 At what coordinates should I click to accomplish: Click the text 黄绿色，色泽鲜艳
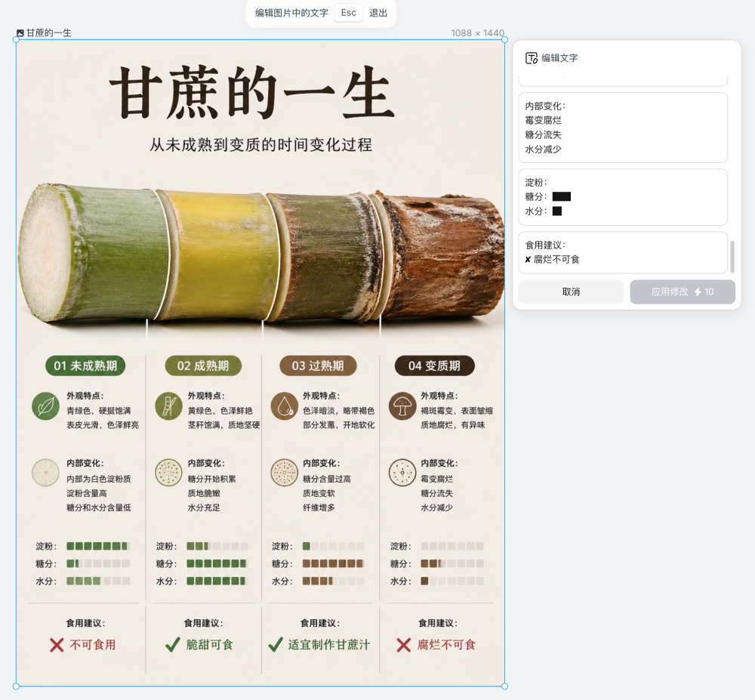tap(220, 411)
